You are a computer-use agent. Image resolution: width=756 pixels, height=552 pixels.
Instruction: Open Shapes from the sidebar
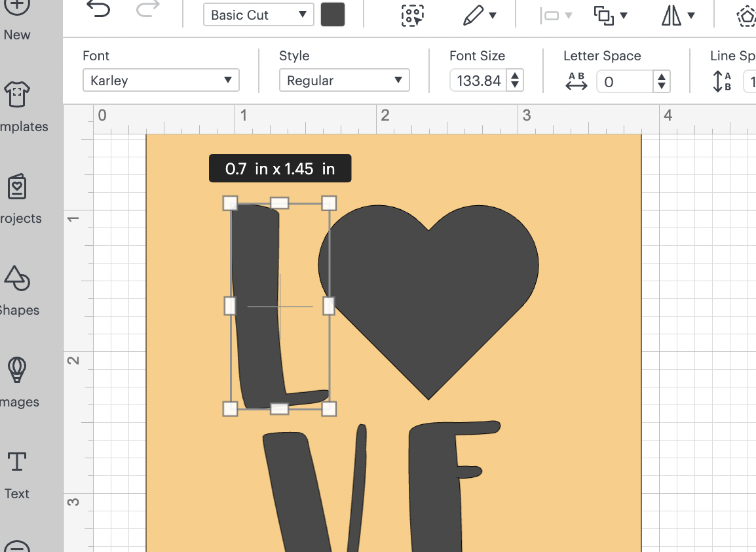18,290
